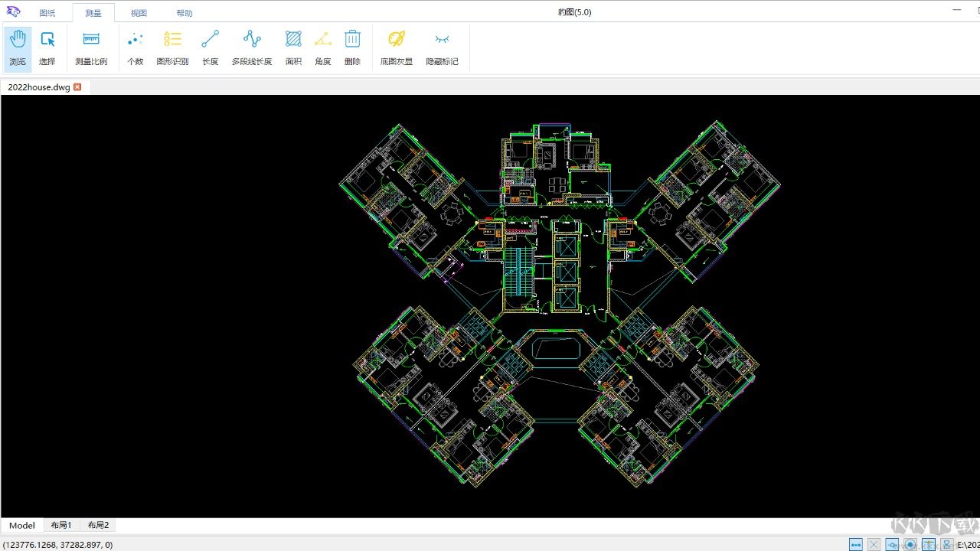Screen dimensions: 980x551
Task: Open the 图纸 ribbon tab
Action: pyautogui.click(x=47, y=13)
